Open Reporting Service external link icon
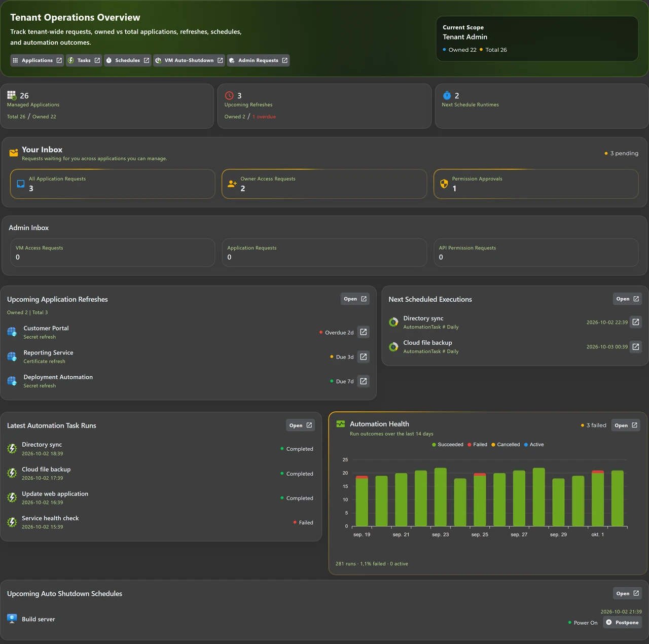This screenshot has width=649, height=644. (364, 357)
